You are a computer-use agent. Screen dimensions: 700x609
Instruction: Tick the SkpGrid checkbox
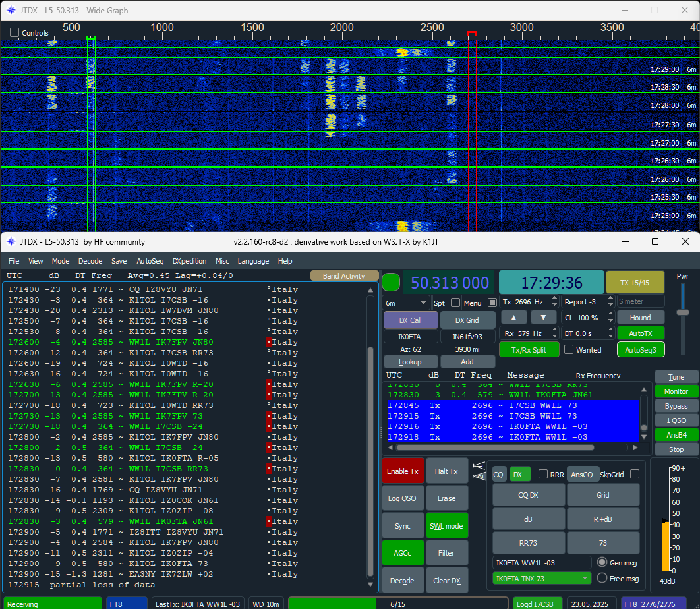pos(634,474)
